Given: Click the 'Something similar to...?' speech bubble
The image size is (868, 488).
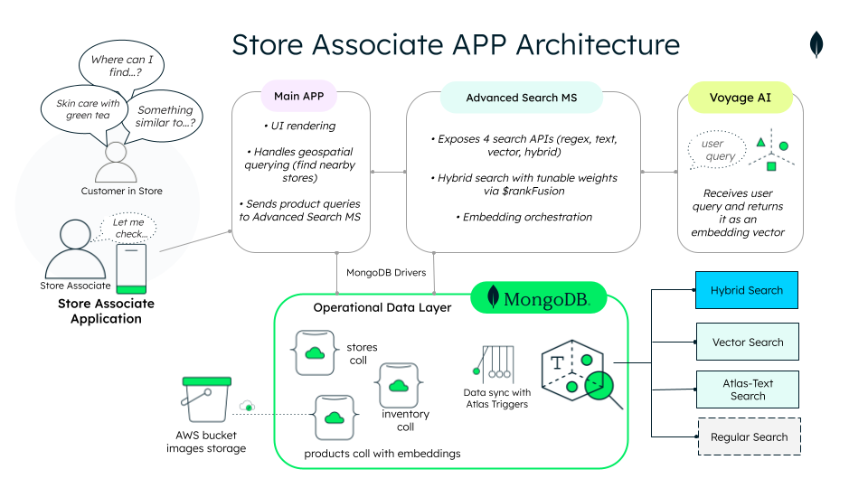Looking at the screenshot, I should 165,117.
